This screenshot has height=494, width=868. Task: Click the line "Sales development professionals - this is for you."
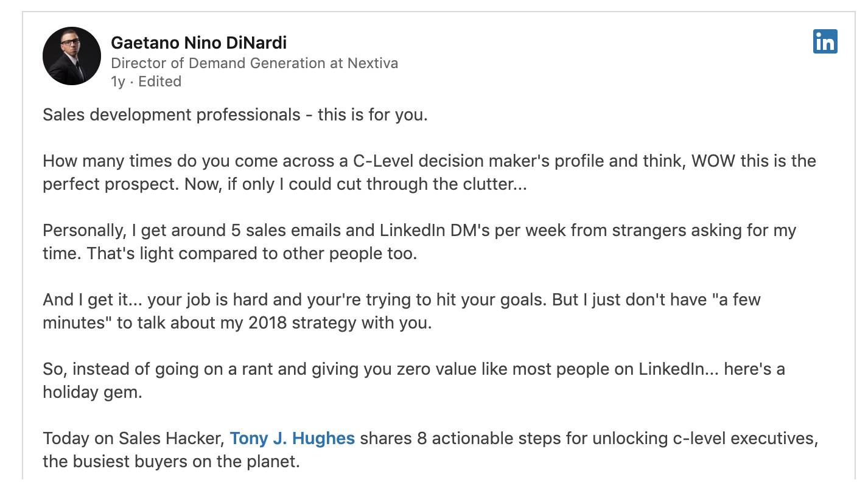coord(235,115)
